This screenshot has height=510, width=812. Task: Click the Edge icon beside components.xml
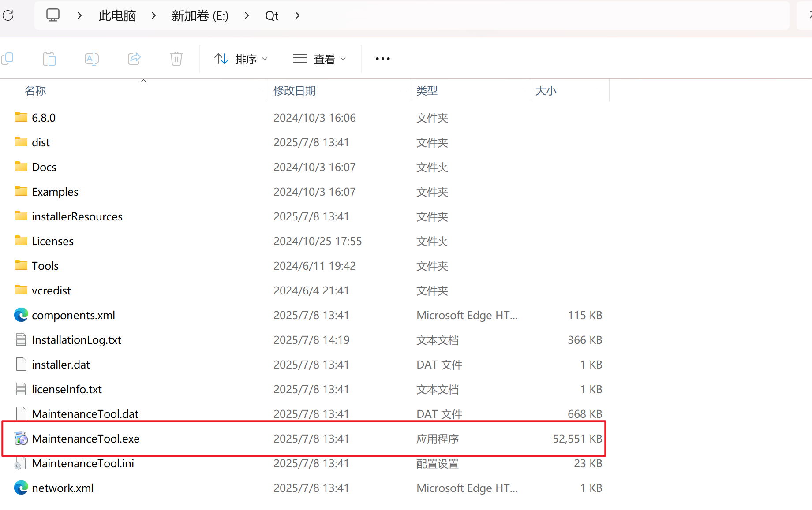point(20,315)
